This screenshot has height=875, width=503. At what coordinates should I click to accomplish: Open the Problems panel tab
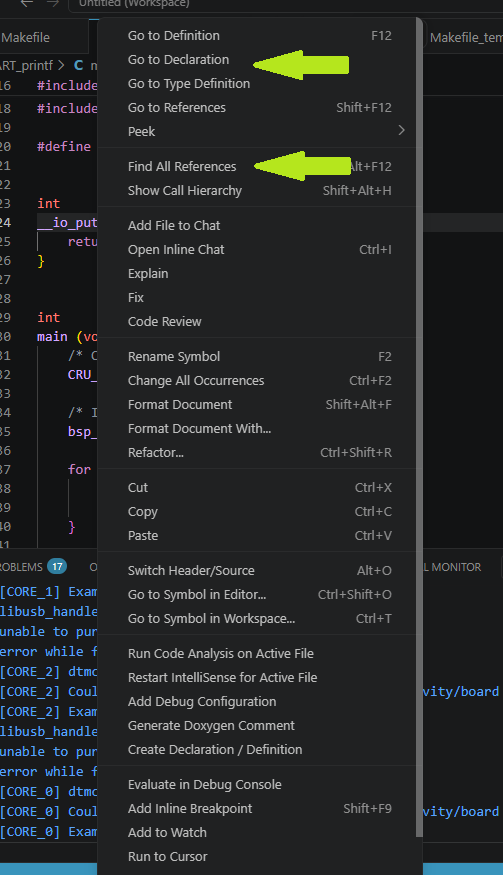[21, 567]
